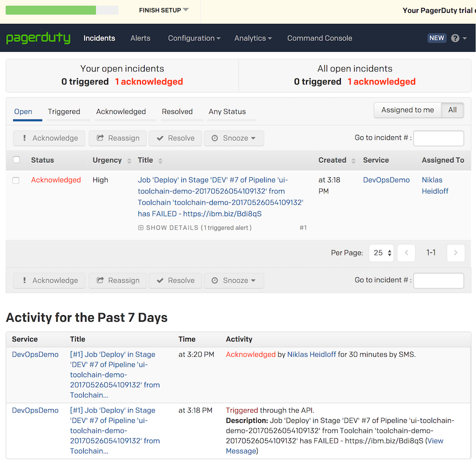The height and width of the screenshot is (462, 476).
Task: Open incident title in 3:20 PM activity
Action: point(115,375)
